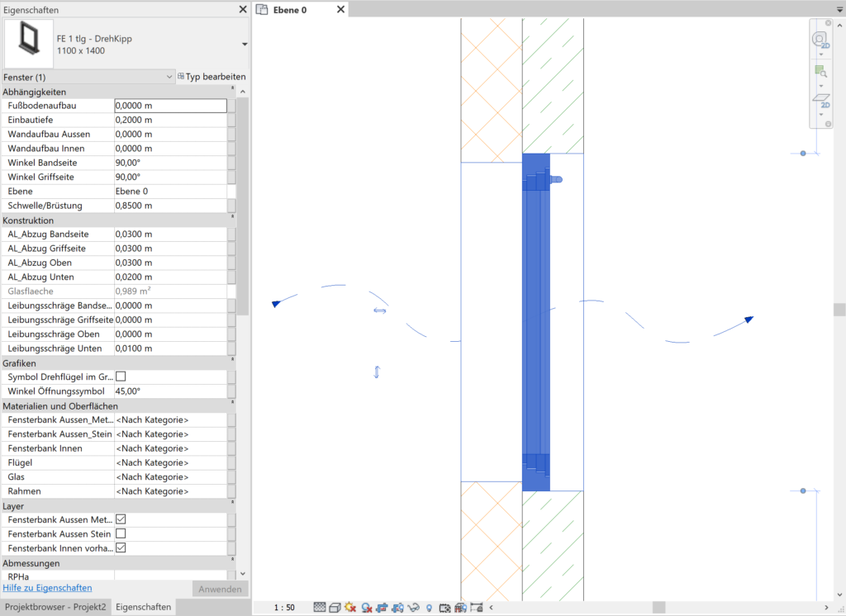This screenshot has width=846, height=616.
Task: Click the Crop View icon
Action: 383,608
